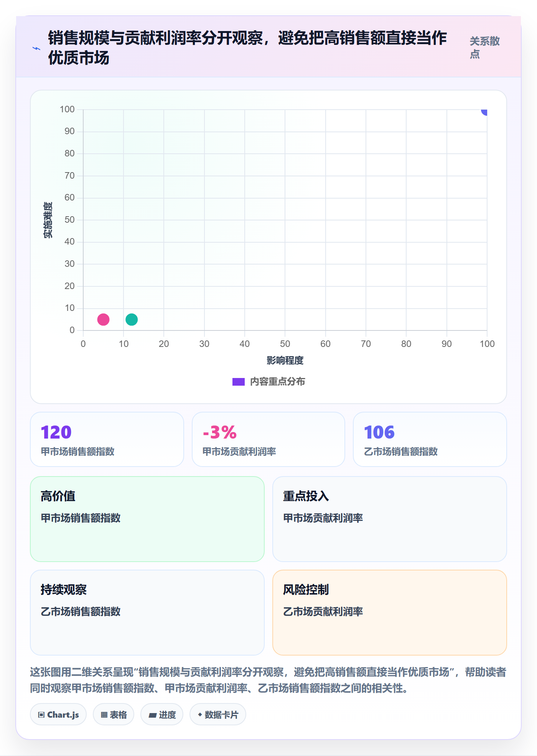Click 乙市场贡献利润率 in the 风险控制 card
This screenshot has height=756, width=537.
323,611
